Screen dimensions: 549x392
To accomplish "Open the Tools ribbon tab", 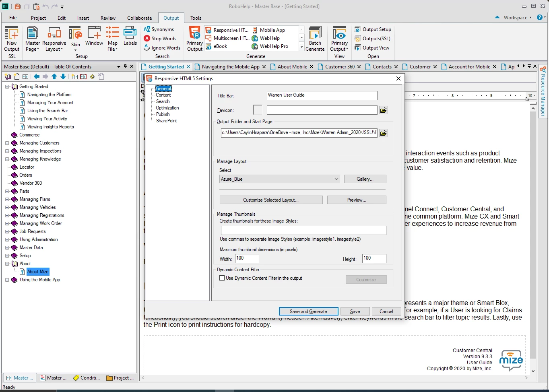I will 196,18.
